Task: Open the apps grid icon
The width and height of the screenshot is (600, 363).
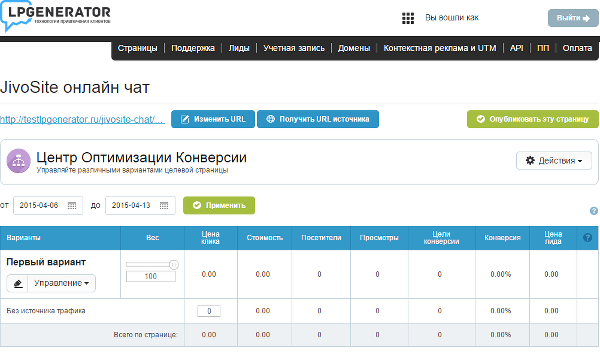Action: (x=408, y=18)
